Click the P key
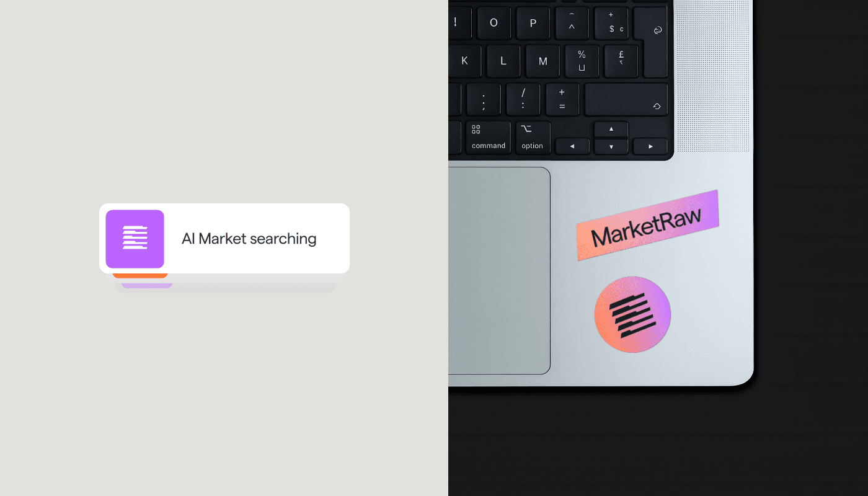Image resolution: width=868 pixels, height=496 pixels. point(533,23)
